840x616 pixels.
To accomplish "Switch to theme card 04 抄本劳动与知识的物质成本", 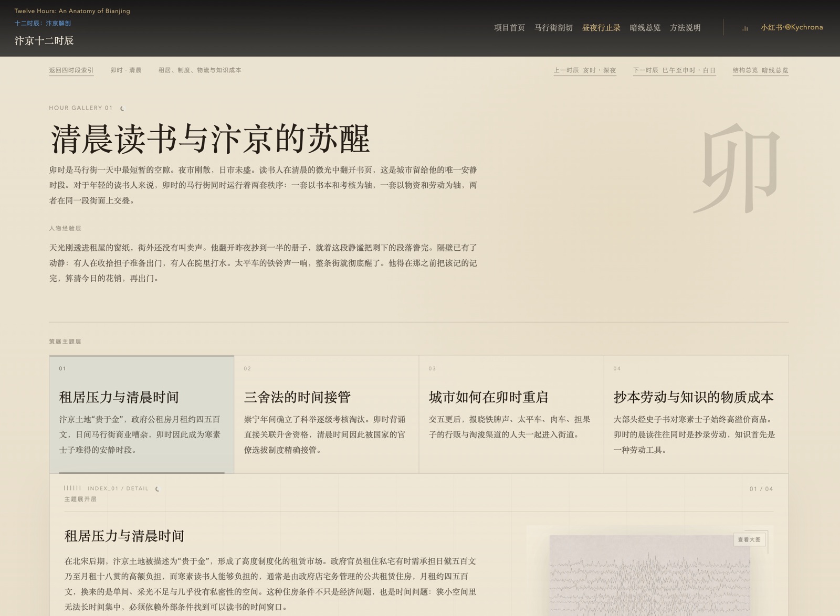I will tap(696, 415).
